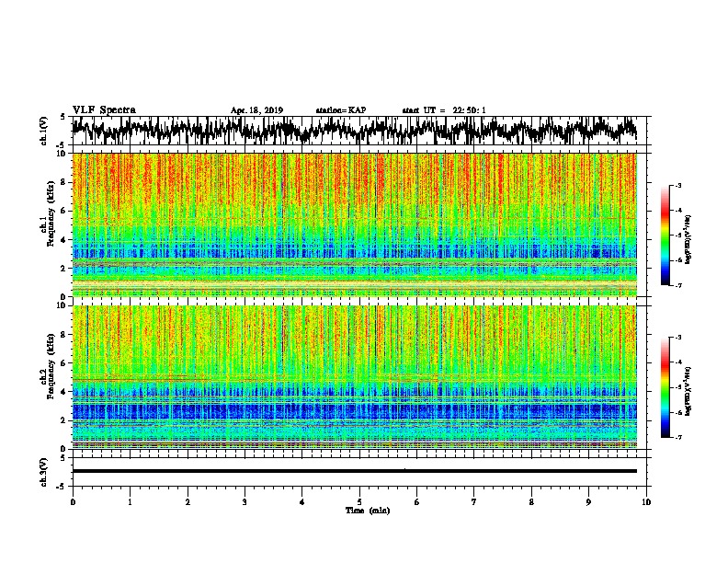Click the ch.2 color scale bar

665,387
